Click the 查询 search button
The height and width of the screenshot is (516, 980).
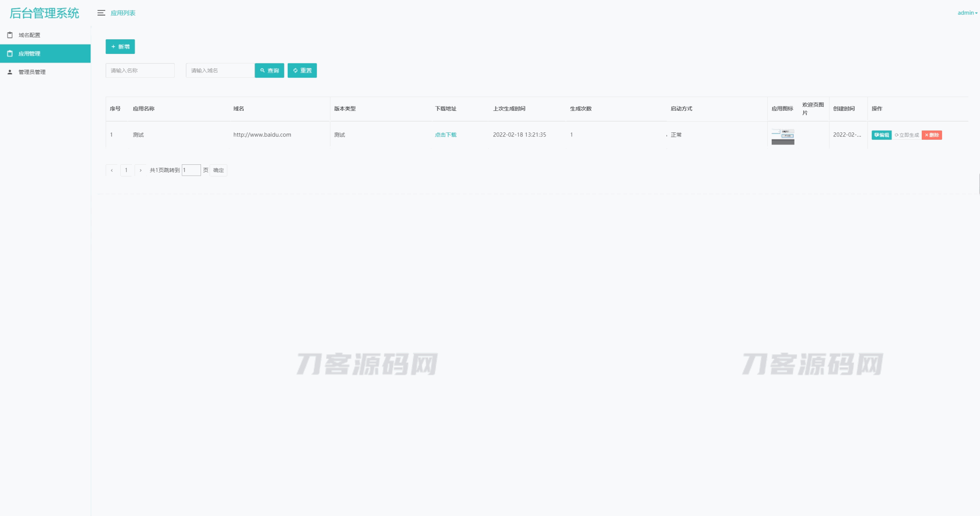tap(269, 70)
